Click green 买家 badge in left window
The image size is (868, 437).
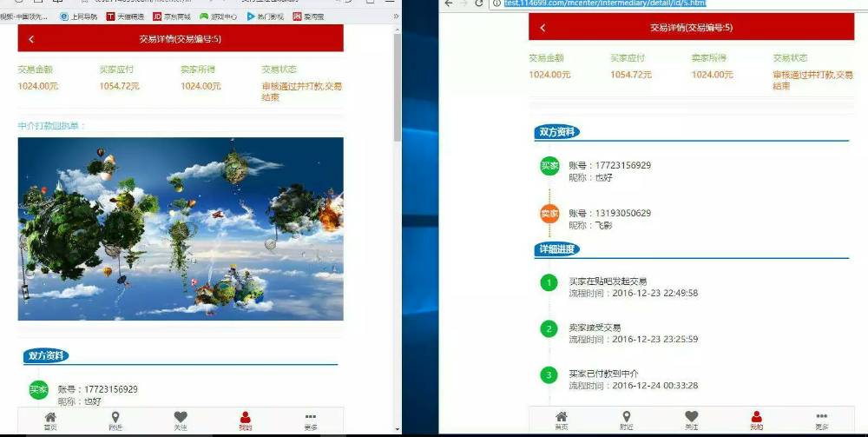38,389
